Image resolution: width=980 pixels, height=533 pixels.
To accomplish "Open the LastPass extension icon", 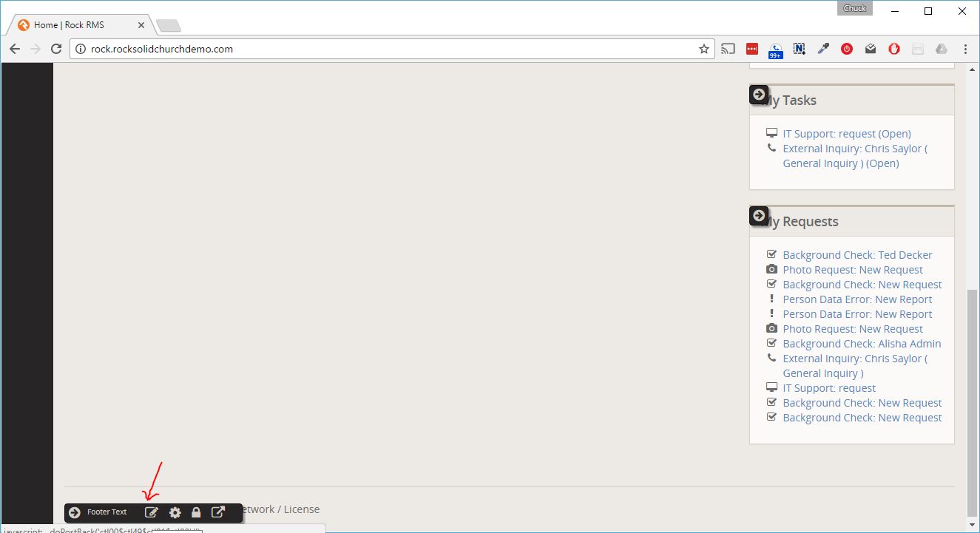I will coord(752,49).
